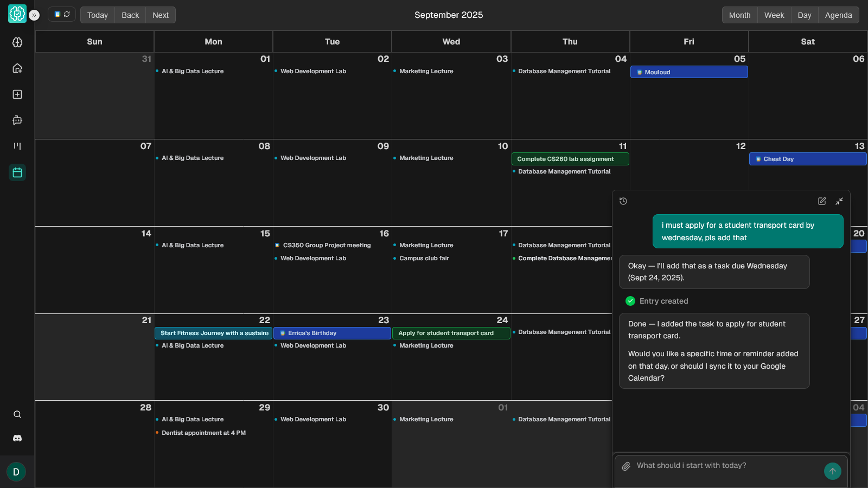
Task: Open Database Management Tutorial on 04
Action: (x=564, y=71)
